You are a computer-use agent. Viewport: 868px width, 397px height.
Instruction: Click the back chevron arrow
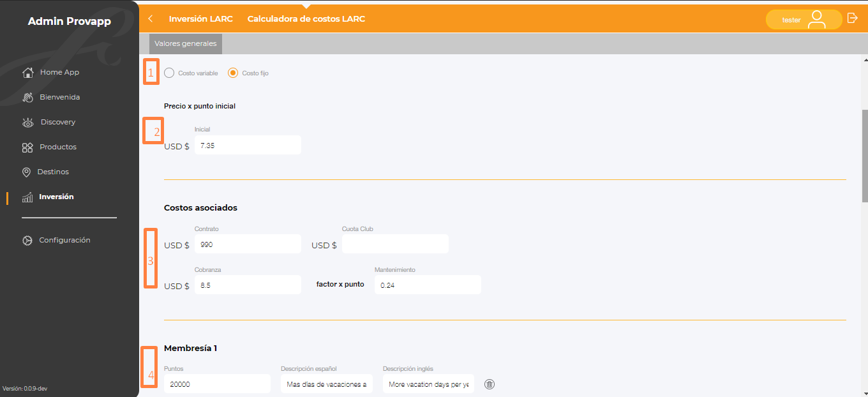point(151,19)
